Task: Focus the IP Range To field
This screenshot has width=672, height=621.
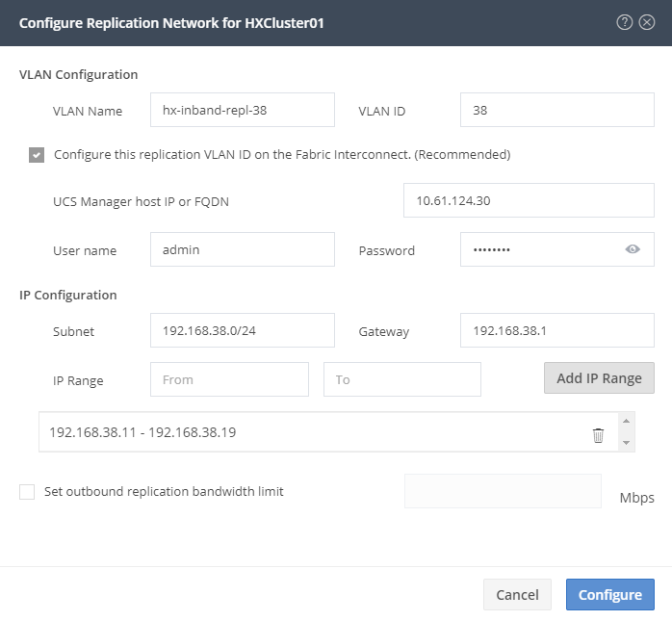Action: coord(402,379)
